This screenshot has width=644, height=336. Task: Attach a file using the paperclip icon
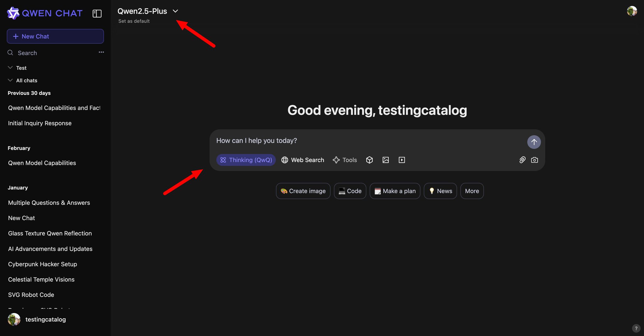point(522,160)
